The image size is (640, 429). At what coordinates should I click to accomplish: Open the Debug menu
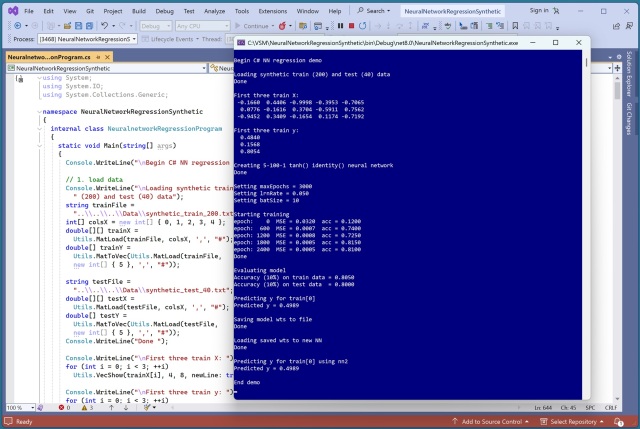pyautogui.click(x=164, y=11)
